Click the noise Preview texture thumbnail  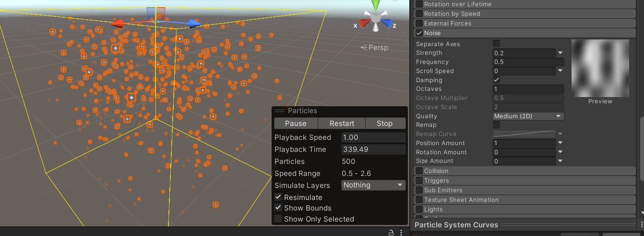600,68
